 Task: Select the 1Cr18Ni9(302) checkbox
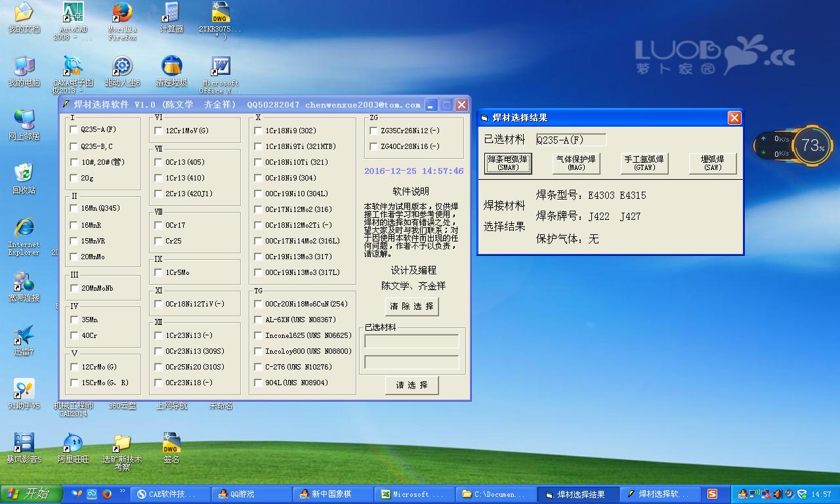point(258,131)
